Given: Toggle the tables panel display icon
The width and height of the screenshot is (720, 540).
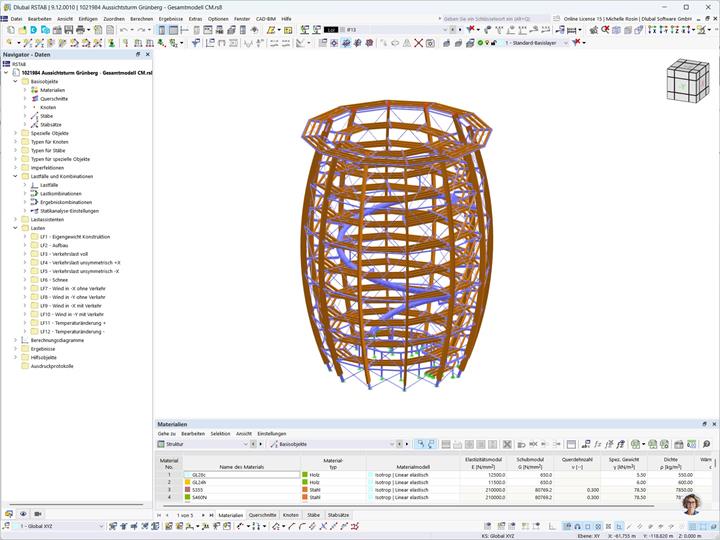Looking at the screenshot, I should (173, 30).
